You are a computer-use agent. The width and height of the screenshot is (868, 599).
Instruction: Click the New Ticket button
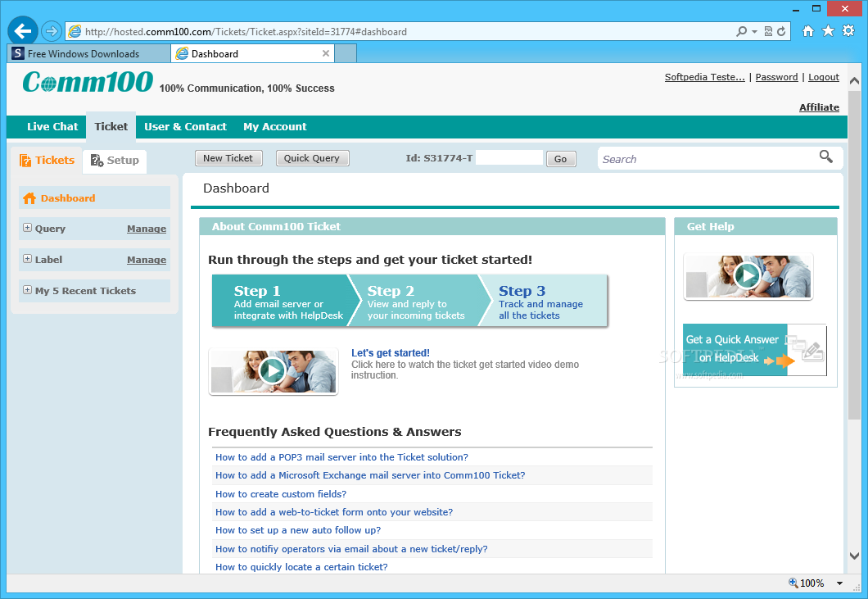click(228, 158)
